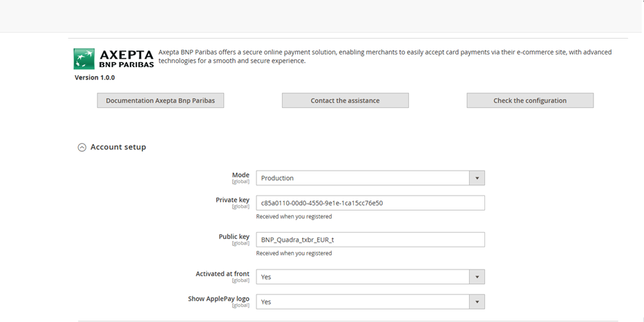The image size is (644, 322).
Task: Click the Public key field label
Action: click(234, 237)
